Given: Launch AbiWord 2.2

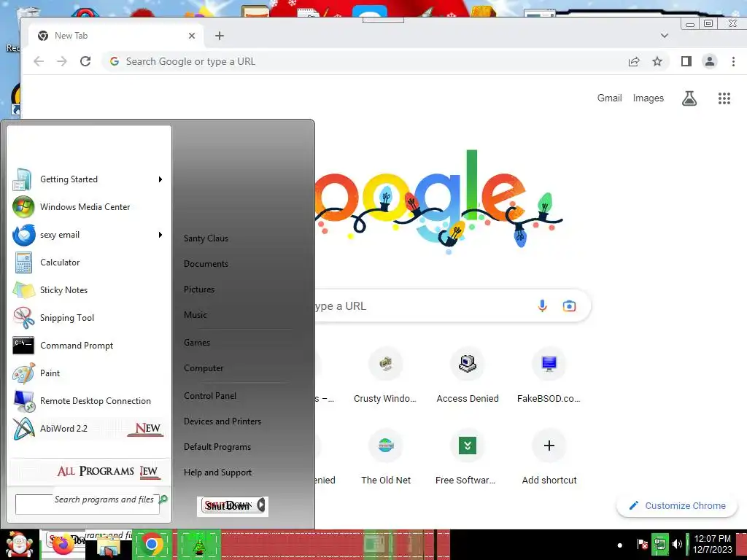Looking at the screenshot, I should [88, 429].
